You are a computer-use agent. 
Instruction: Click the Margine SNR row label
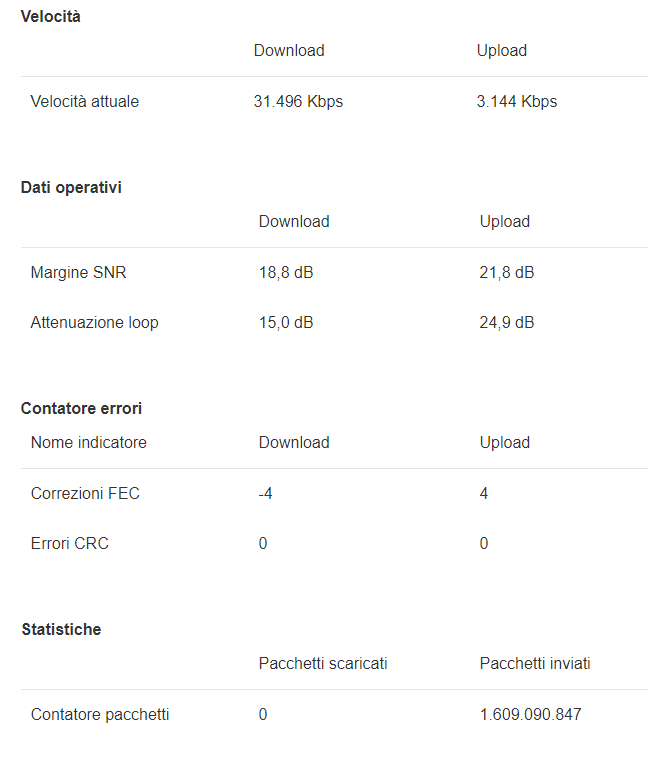(x=79, y=273)
